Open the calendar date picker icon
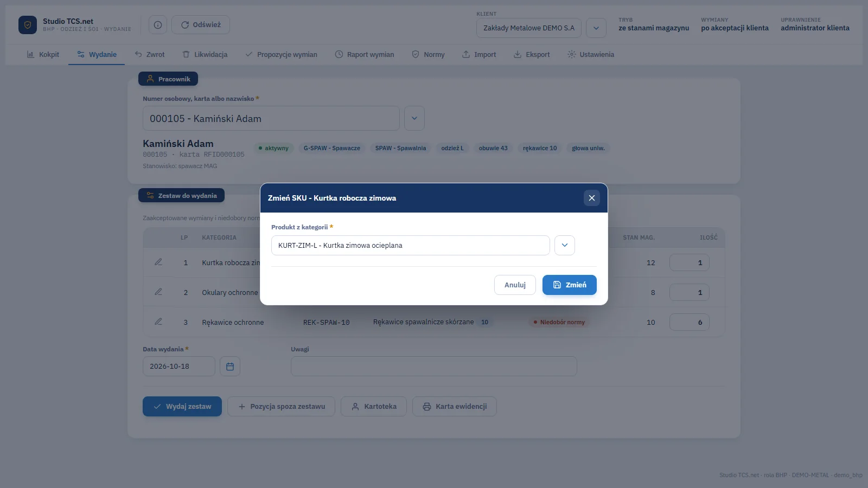The width and height of the screenshot is (868, 488). [230, 367]
